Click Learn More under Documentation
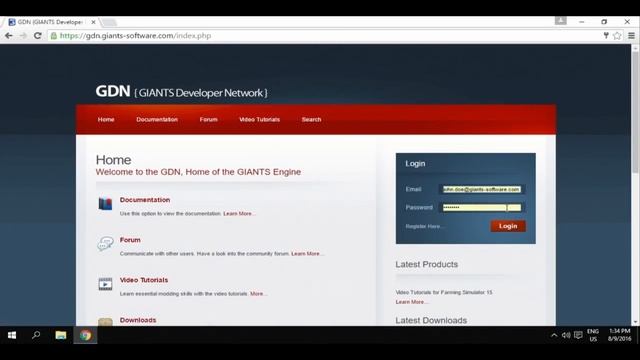This screenshot has height=360, width=640. coord(238,213)
